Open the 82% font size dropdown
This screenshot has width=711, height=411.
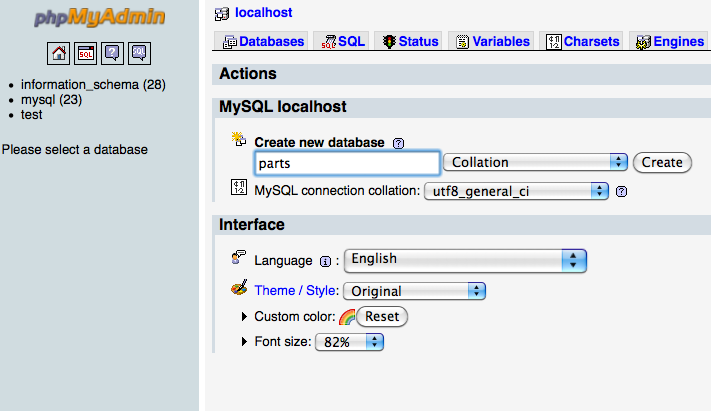tap(349, 342)
